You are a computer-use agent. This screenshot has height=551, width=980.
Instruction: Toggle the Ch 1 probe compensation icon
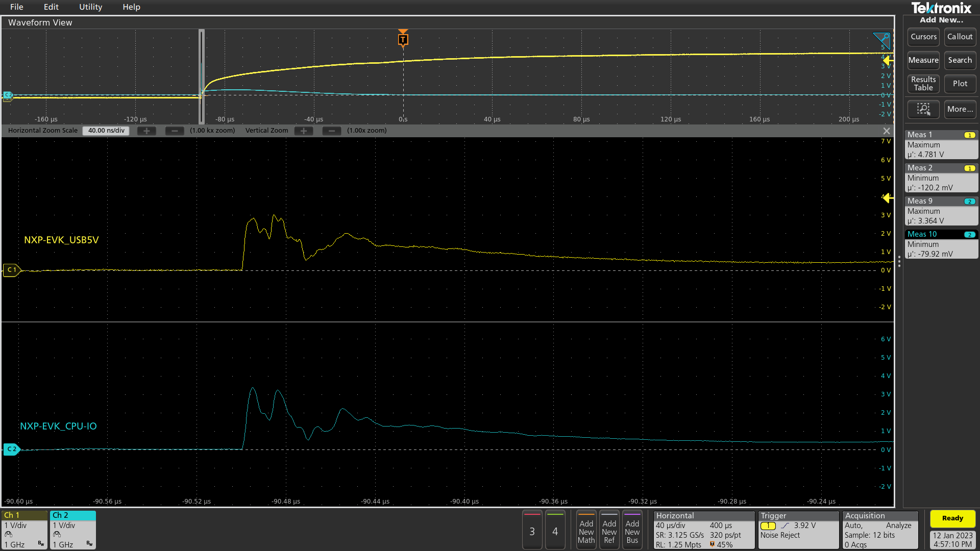point(8,534)
